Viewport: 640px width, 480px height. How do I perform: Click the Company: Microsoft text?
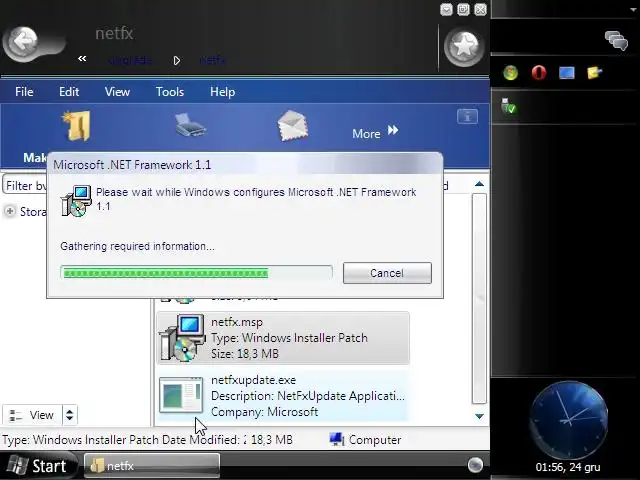point(264,412)
